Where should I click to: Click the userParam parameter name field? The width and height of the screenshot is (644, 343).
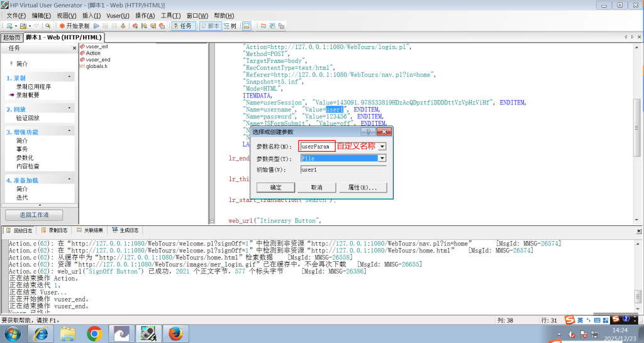point(316,146)
